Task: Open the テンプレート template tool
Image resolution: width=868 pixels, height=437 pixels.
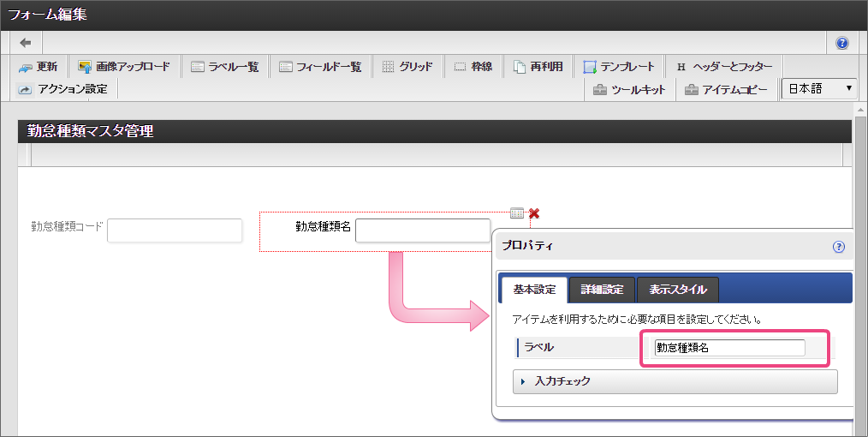Action: pyautogui.click(x=619, y=67)
